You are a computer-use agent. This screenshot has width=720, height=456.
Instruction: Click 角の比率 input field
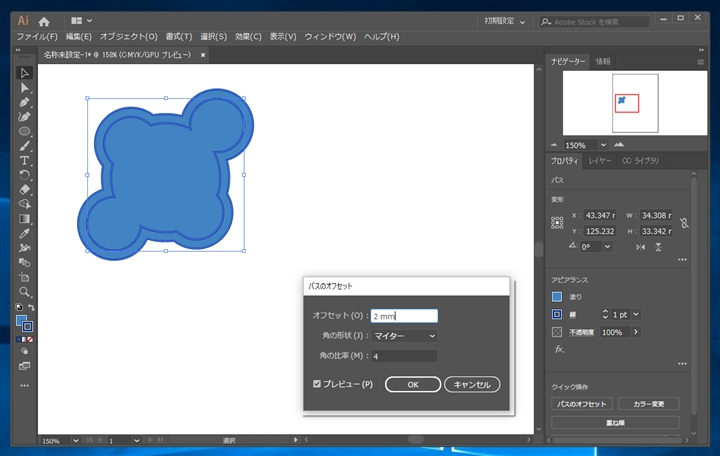(404, 356)
